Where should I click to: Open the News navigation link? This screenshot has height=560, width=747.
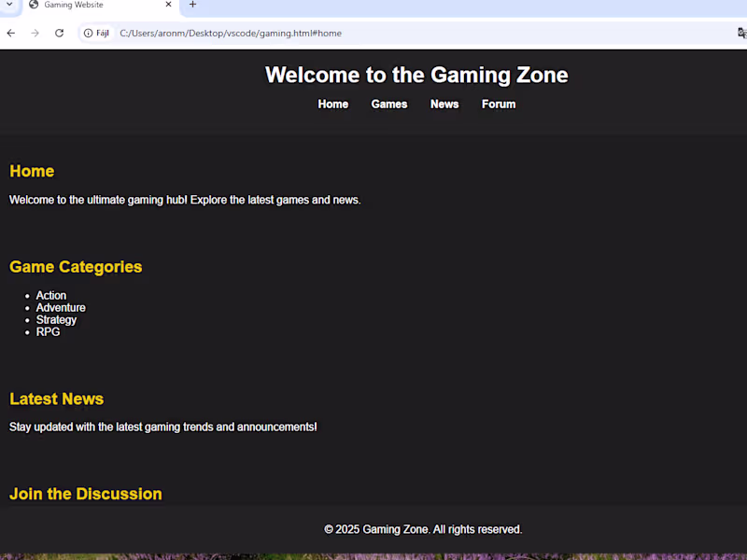pyautogui.click(x=444, y=104)
